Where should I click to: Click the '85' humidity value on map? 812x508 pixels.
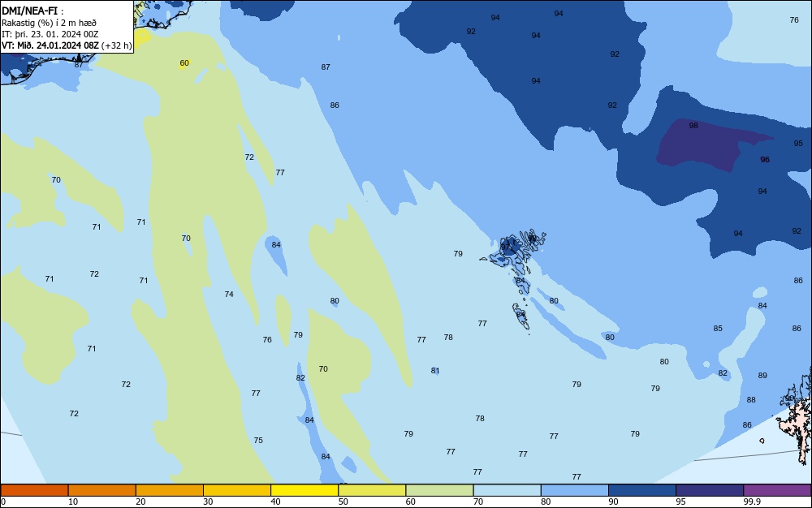[x=718, y=328]
